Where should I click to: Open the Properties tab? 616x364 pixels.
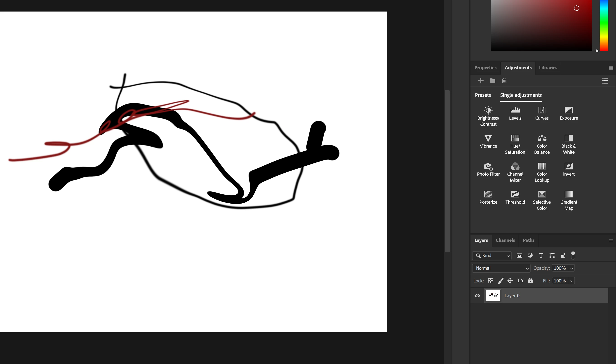pyautogui.click(x=485, y=68)
